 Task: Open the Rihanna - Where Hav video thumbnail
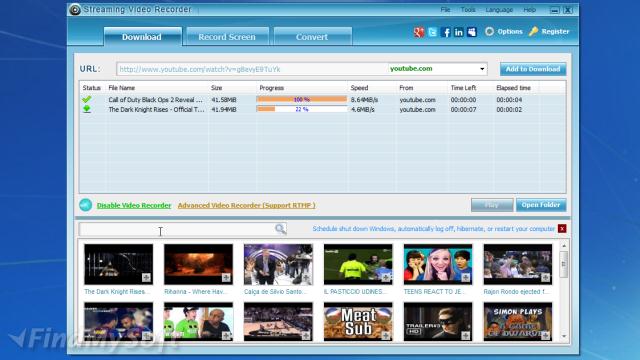click(198, 264)
